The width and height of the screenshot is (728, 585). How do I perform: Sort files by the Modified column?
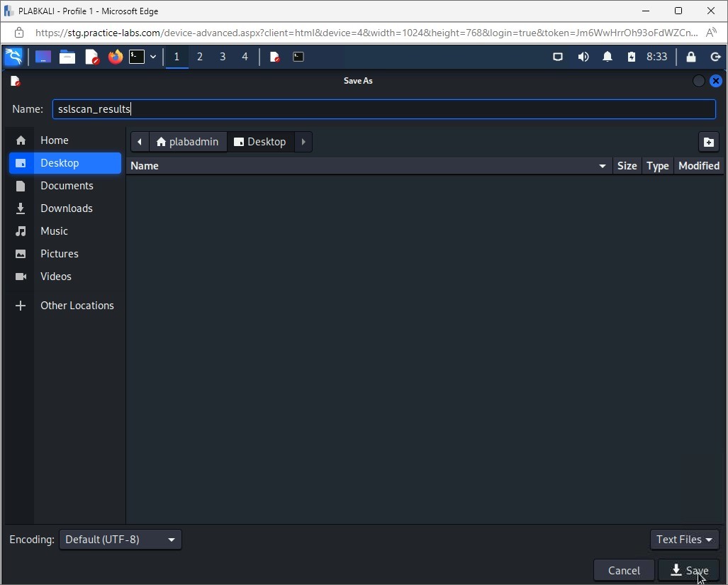[698, 166]
